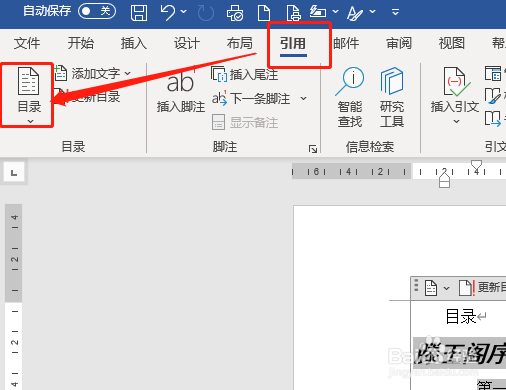Image resolution: width=506 pixels, height=390 pixels.
Task: Click the 添加文字 button
Action: pyautogui.click(x=87, y=73)
